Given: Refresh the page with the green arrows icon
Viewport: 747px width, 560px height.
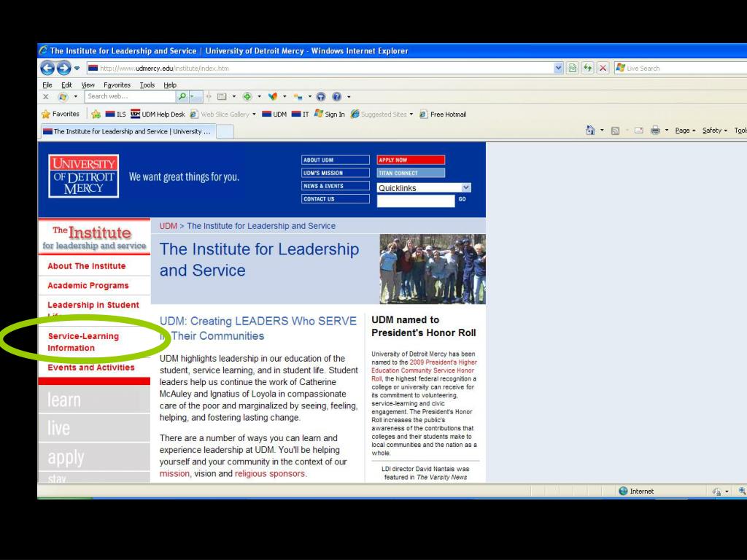Looking at the screenshot, I should [588, 68].
